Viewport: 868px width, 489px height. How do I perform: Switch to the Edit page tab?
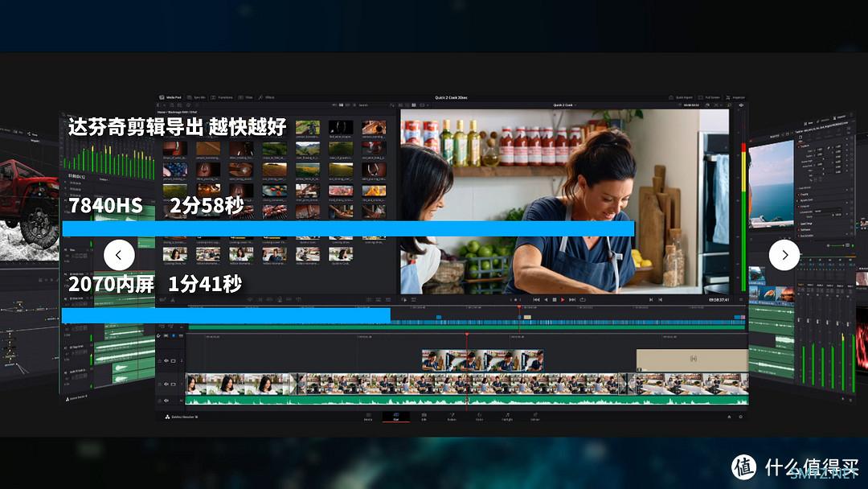[424, 417]
